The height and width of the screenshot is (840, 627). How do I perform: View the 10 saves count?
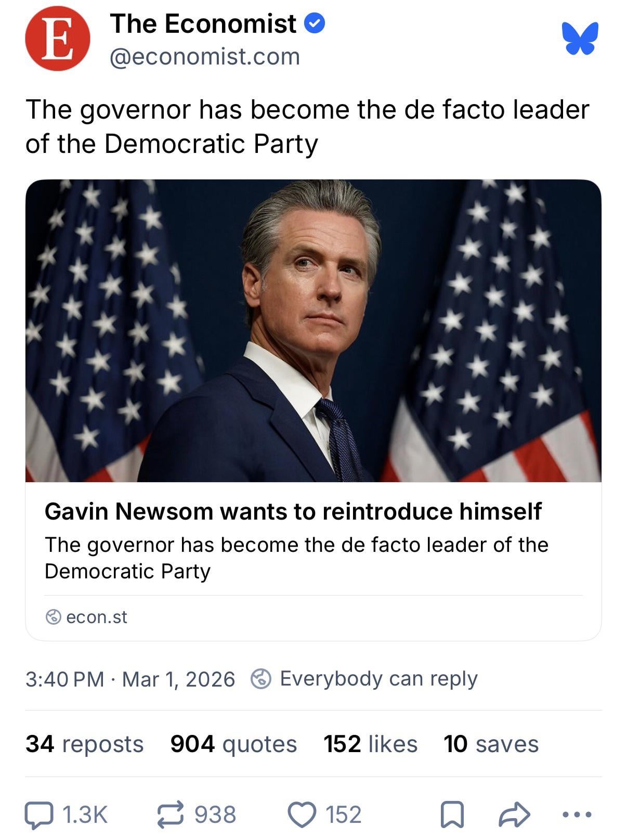491,744
